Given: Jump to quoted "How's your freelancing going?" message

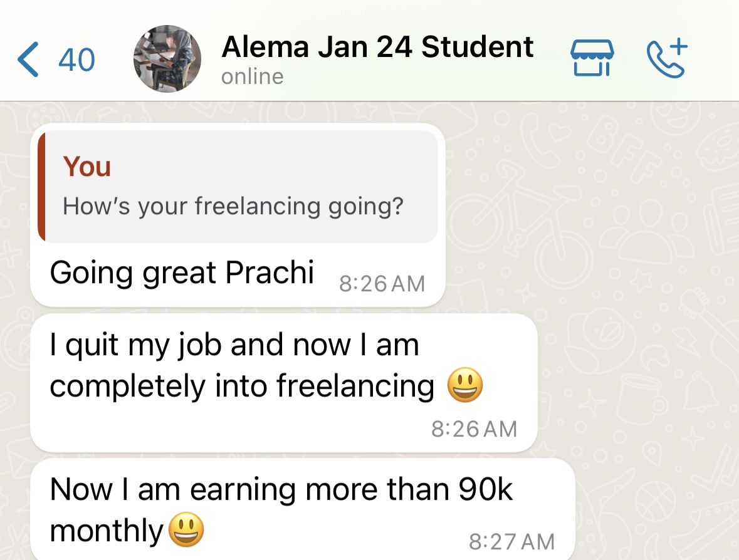Looking at the screenshot, I should point(233,206).
